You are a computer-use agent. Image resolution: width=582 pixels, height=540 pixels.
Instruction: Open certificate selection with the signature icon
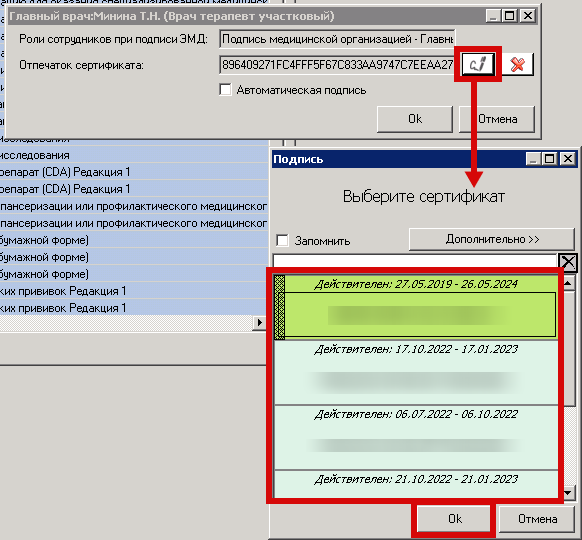point(478,64)
